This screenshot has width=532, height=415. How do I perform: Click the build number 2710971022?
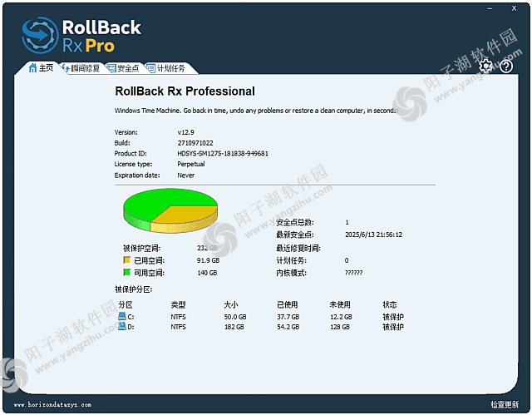tap(195, 143)
